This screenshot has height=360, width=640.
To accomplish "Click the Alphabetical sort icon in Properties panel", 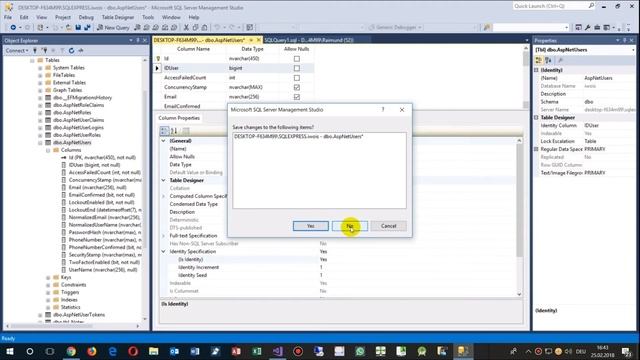I will pyautogui.click(x=548, y=60).
